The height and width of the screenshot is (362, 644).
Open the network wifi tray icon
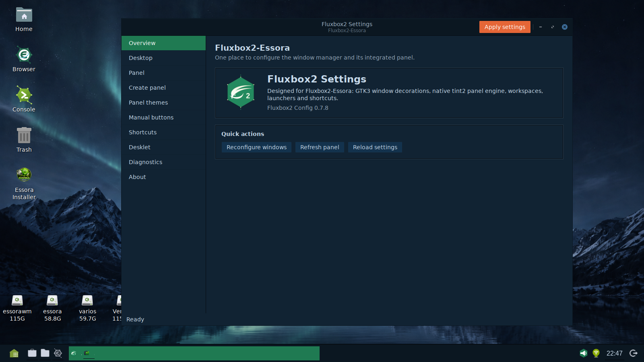click(x=596, y=353)
